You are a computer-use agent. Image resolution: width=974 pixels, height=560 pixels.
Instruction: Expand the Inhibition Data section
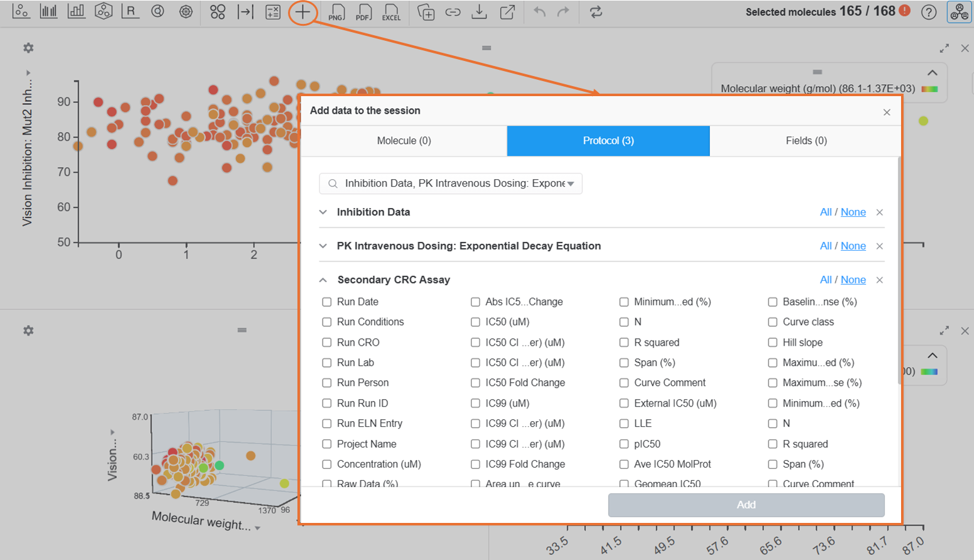click(x=323, y=212)
